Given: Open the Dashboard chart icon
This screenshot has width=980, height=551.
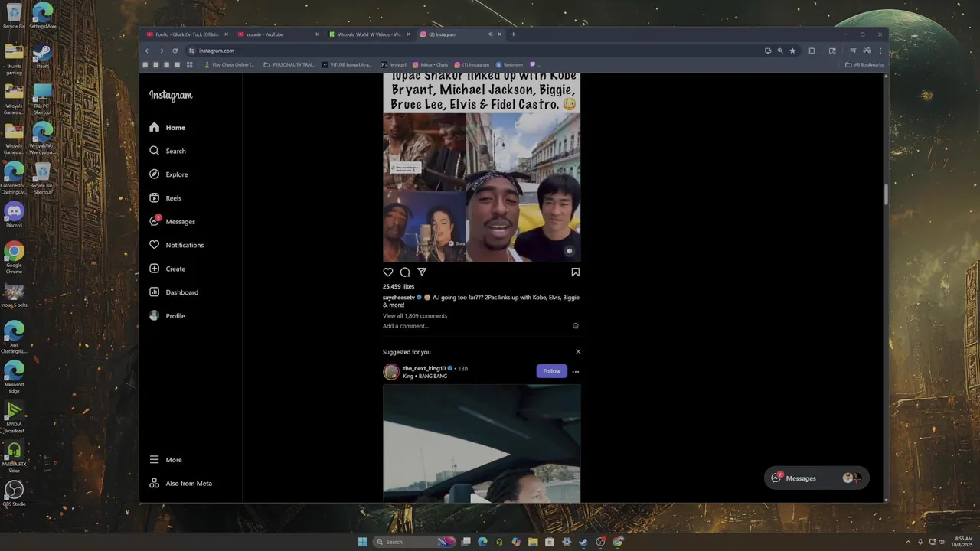Looking at the screenshot, I should 155,292.
